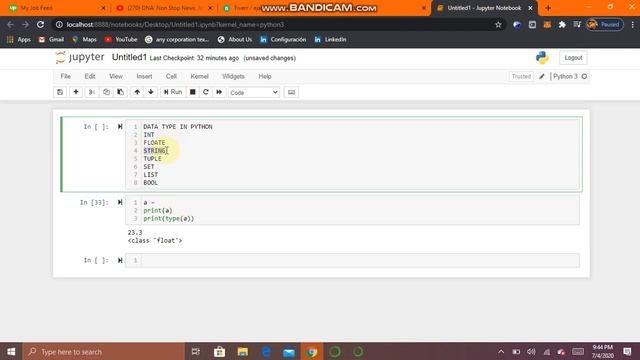Open the Windows Start menu
The width and height of the screenshot is (640, 360).
click(11, 351)
